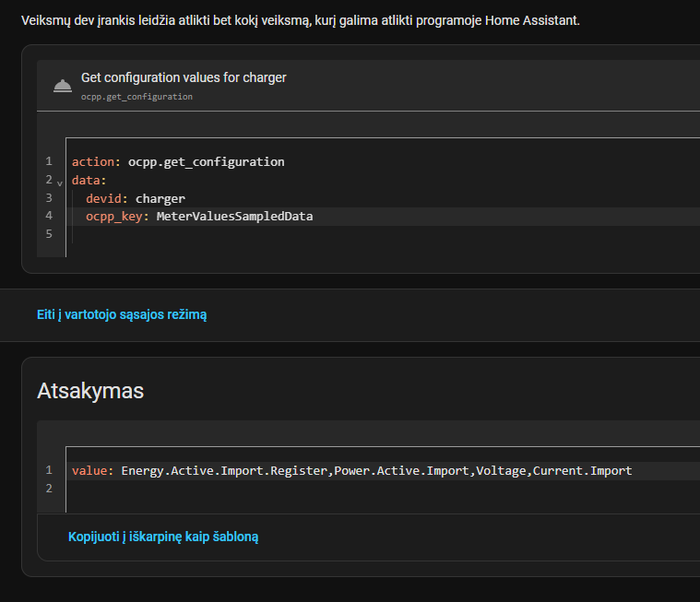700x602 pixels.
Task: Click line number 1 in response editor gutter
Action: [49, 470]
